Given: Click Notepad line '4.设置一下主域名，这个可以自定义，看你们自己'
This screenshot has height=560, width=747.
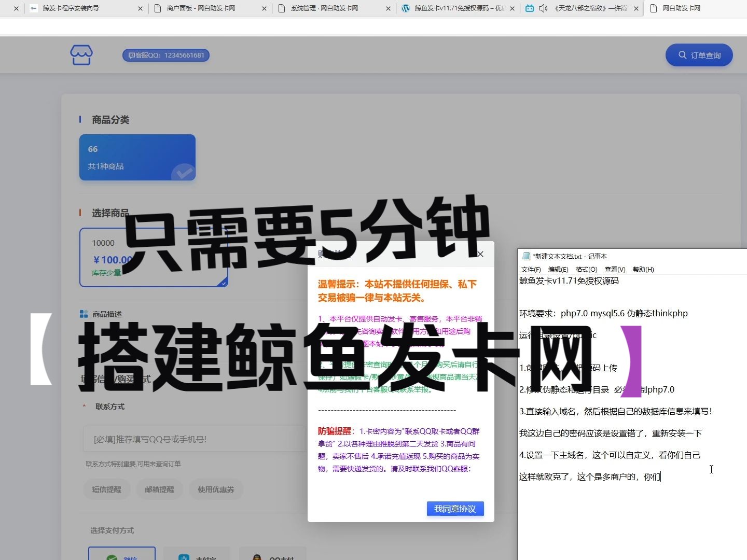Looking at the screenshot, I should pos(610,455).
